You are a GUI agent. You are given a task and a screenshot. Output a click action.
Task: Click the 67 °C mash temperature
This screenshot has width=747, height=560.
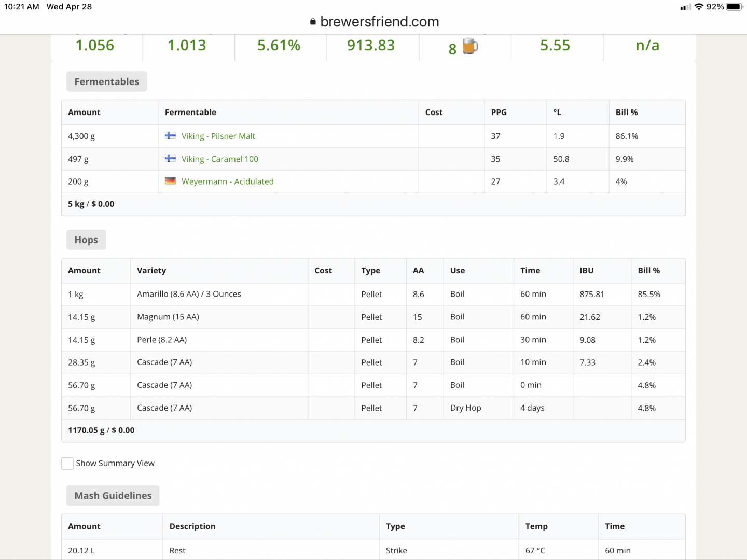535,551
